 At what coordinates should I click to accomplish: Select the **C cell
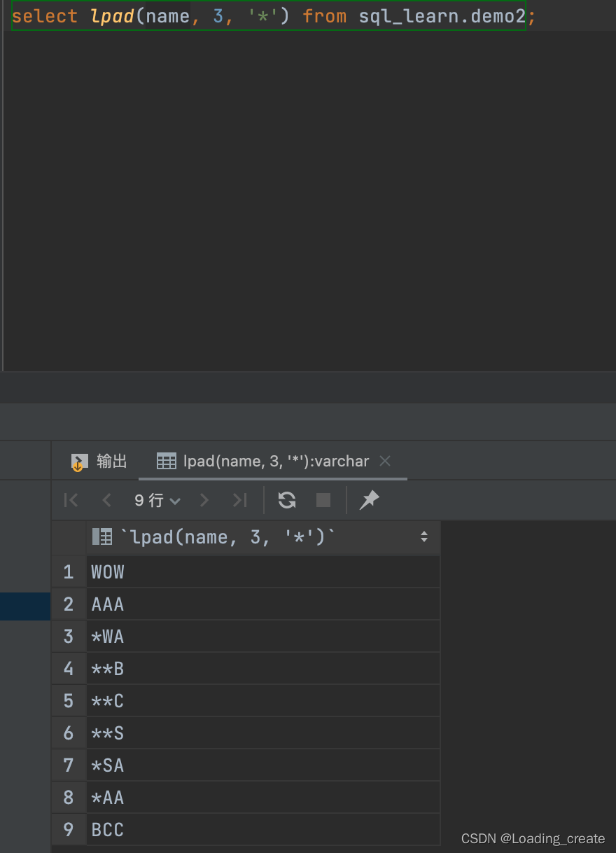263,701
